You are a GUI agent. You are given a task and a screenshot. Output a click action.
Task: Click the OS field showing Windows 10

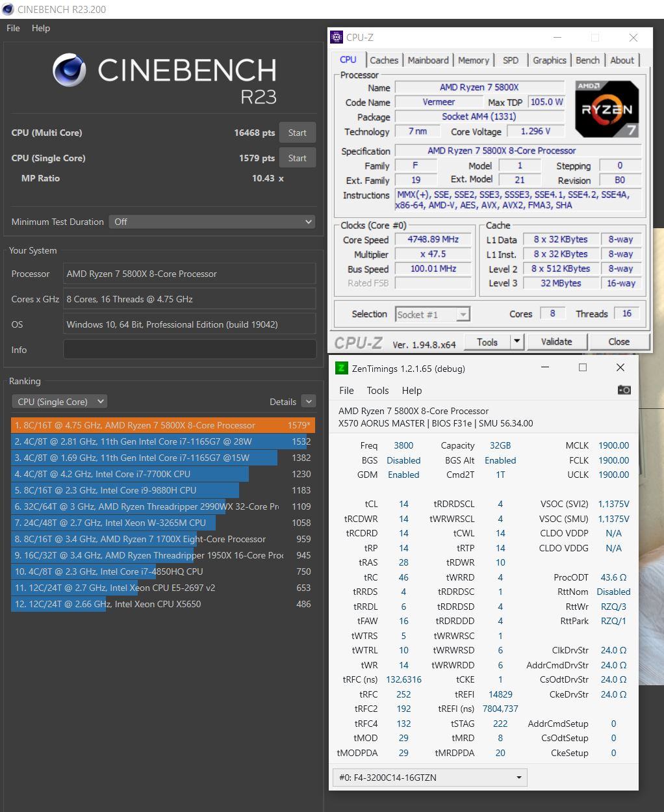pyautogui.click(x=189, y=324)
